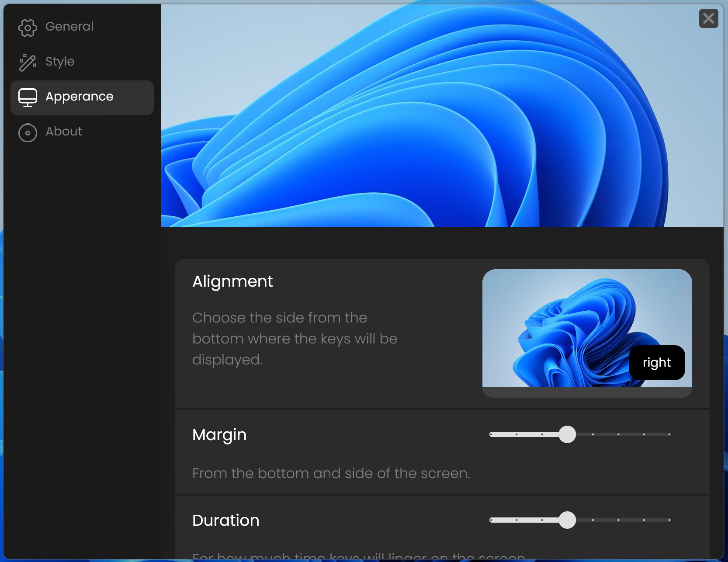Click the Style magic wand icon

28,62
